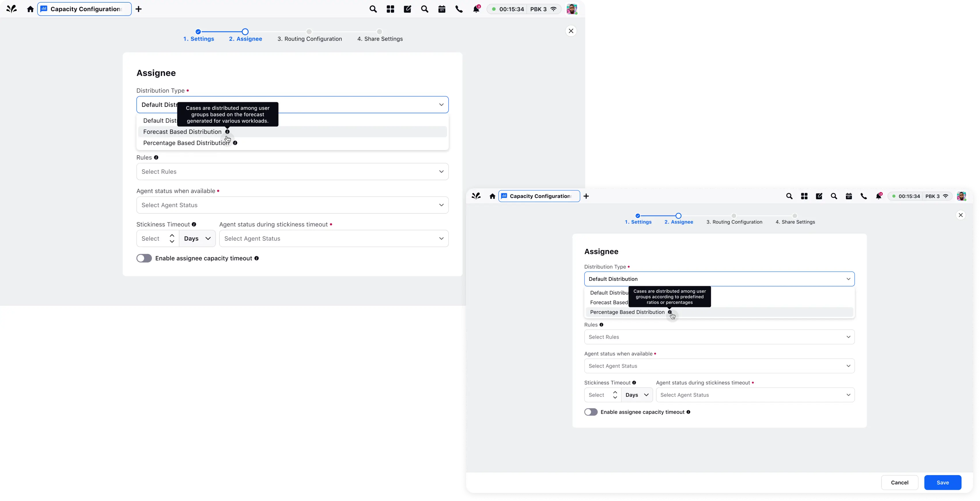Screen dimensions: 980x501
Task: Click the user avatar profile icon
Action: tap(572, 9)
